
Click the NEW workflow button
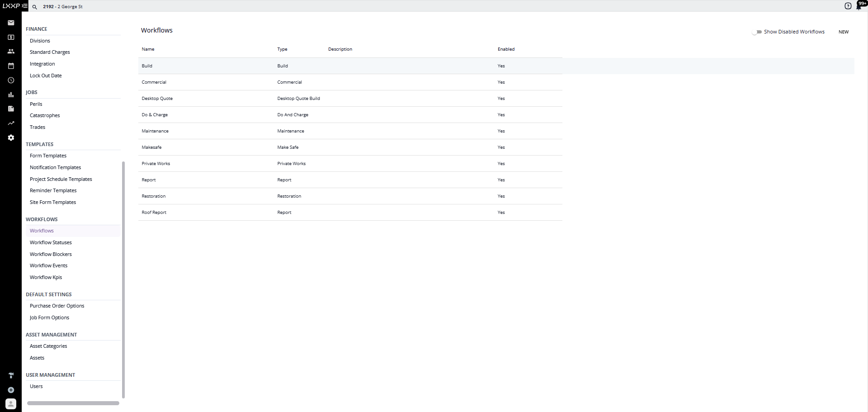click(843, 32)
